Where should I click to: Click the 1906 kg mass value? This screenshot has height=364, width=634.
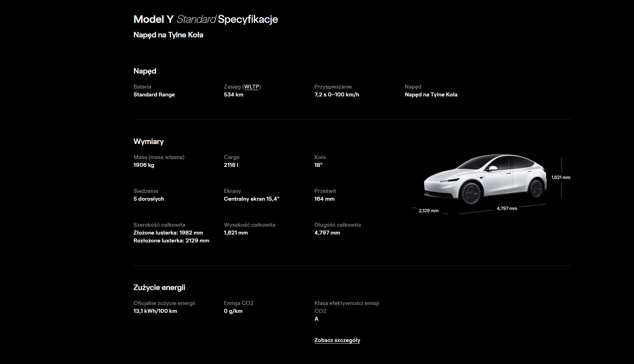(x=144, y=165)
